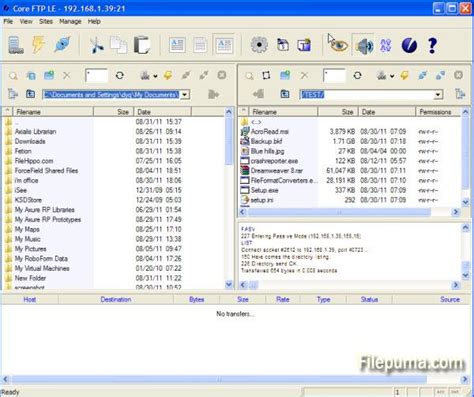Sort local files by Date header

click(x=162, y=112)
